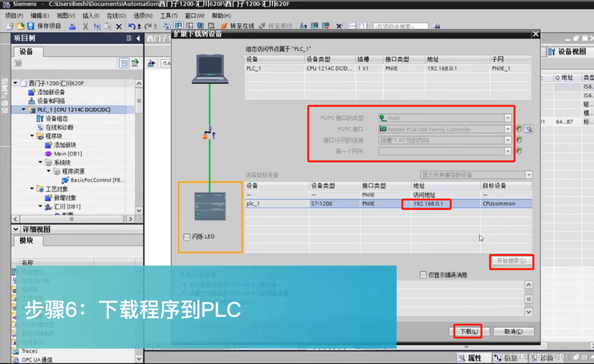This screenshot has height=364, width=594.
Task: Click the delete X icon beside paste
Action: tap(119, 26)
